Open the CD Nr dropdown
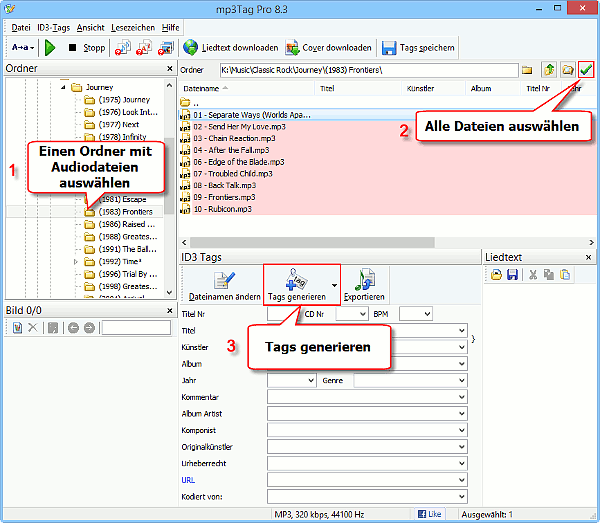 (363, 314)
